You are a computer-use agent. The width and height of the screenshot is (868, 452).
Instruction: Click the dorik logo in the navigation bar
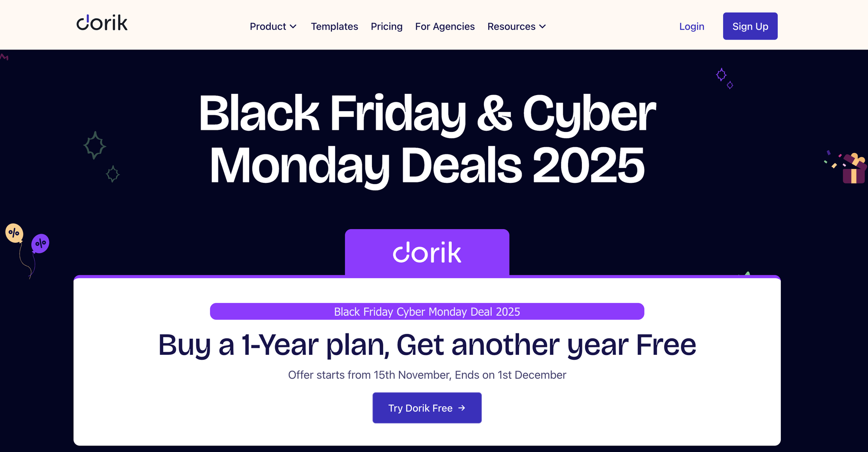click(x=102, y=23)
